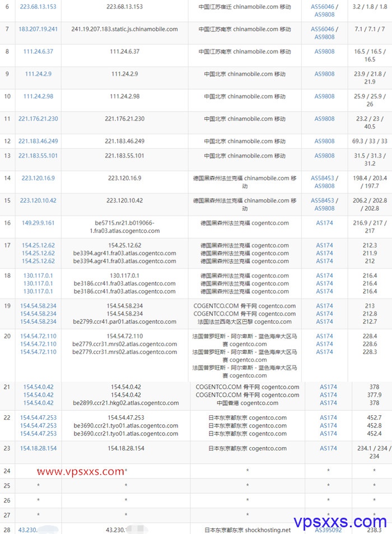Select hop 23 location 日本东京都东京 cogentco.com

click(x=248, y=448)
